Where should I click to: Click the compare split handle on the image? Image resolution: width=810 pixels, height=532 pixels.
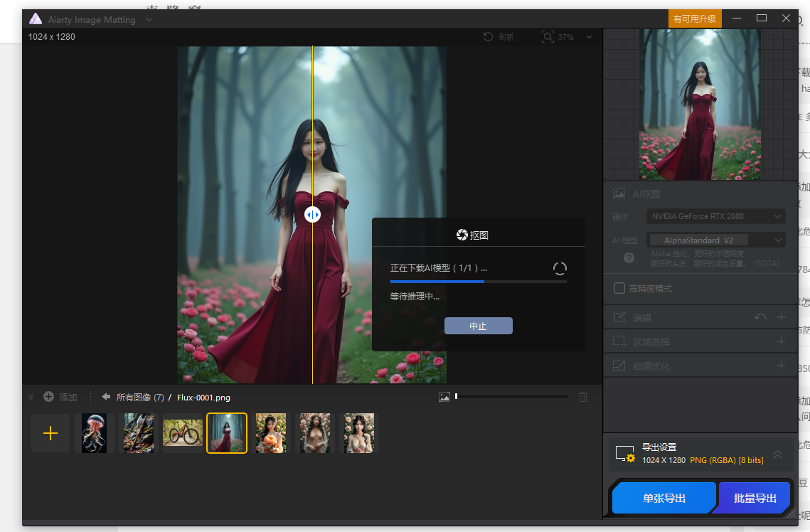tap(312, 214)
